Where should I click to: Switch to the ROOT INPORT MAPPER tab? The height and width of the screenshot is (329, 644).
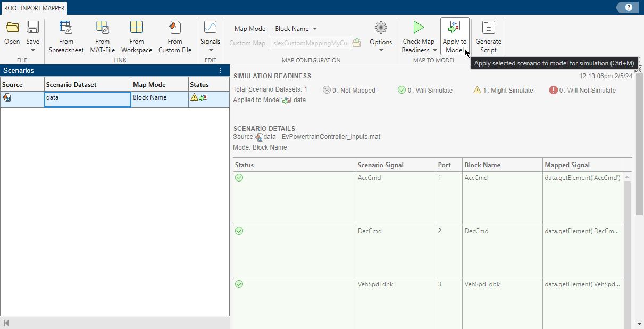click(x=34, y=8)
